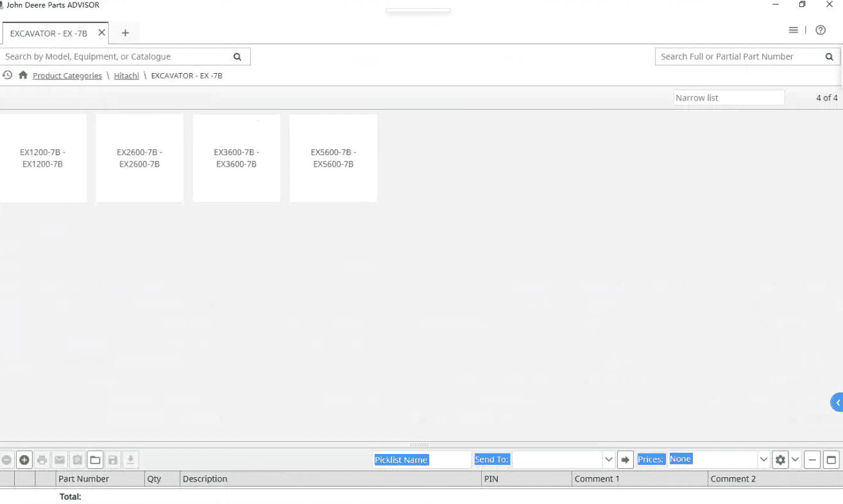843x504 pixels.
Task: Add a new tab with the plus button
Action: pyautogui.click(x=125, y=33)
